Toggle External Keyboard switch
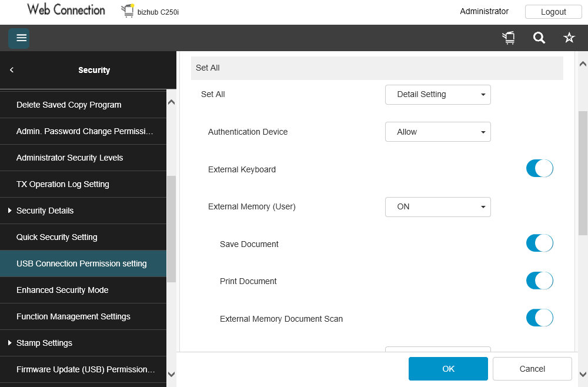The height and width of the screenshot is (387, 588). 539,169
